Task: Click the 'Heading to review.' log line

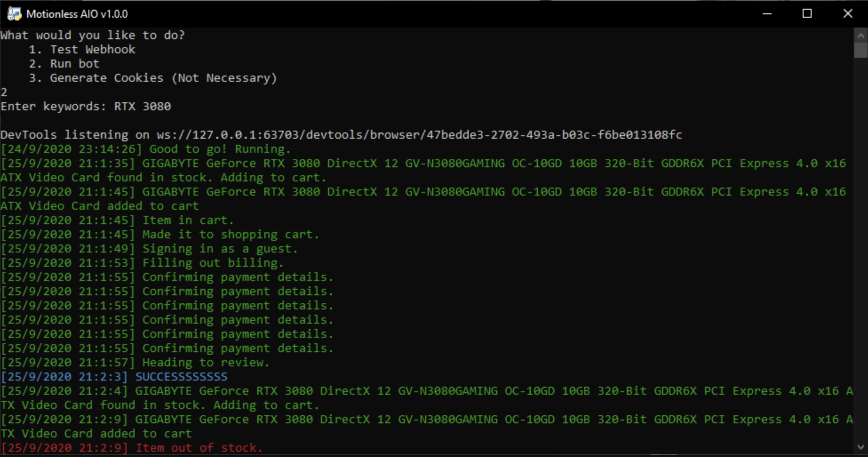Action: coord(135,363)
